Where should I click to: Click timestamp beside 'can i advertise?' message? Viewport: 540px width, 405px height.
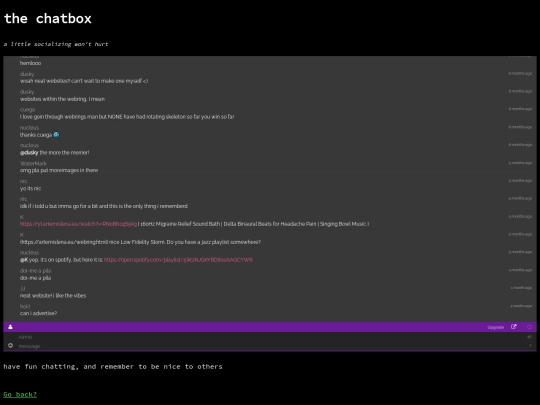click(521, 306)
